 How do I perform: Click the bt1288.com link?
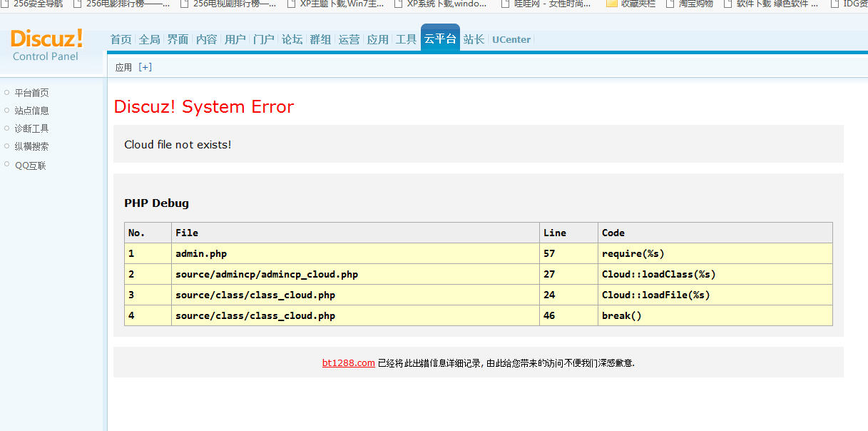tap(348, 362)
